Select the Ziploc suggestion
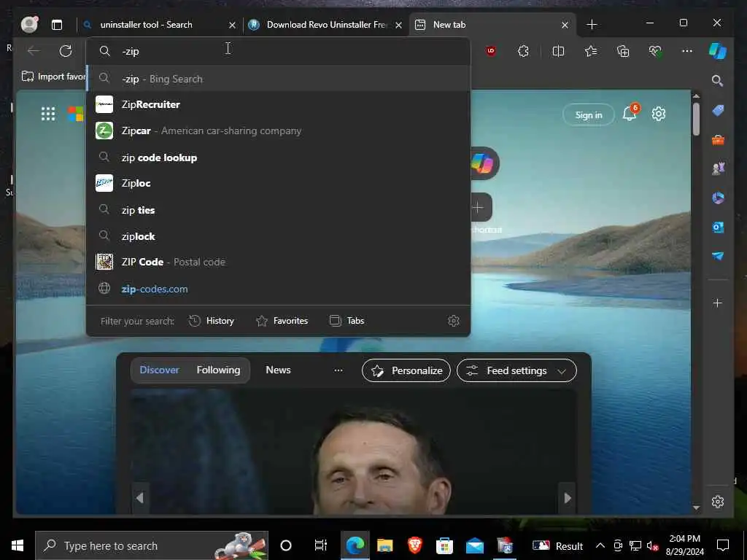747x560 pixels. pos(278,183)
